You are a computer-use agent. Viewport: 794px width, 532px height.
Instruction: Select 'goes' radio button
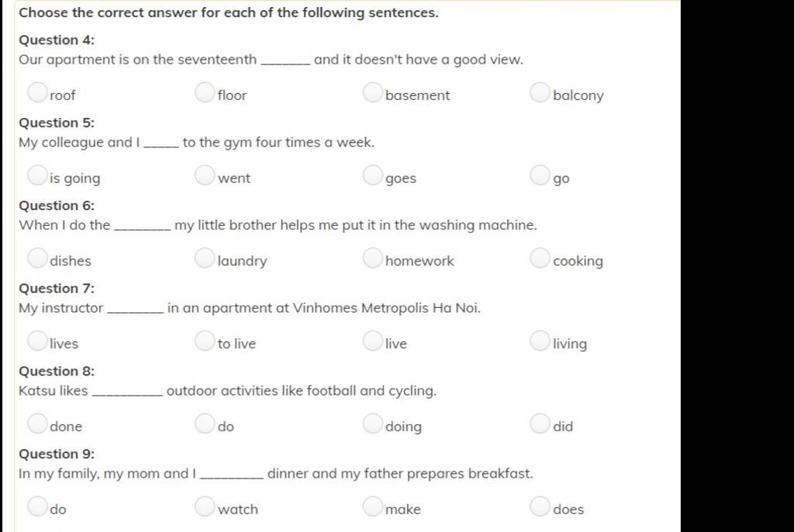coord(372,174)
